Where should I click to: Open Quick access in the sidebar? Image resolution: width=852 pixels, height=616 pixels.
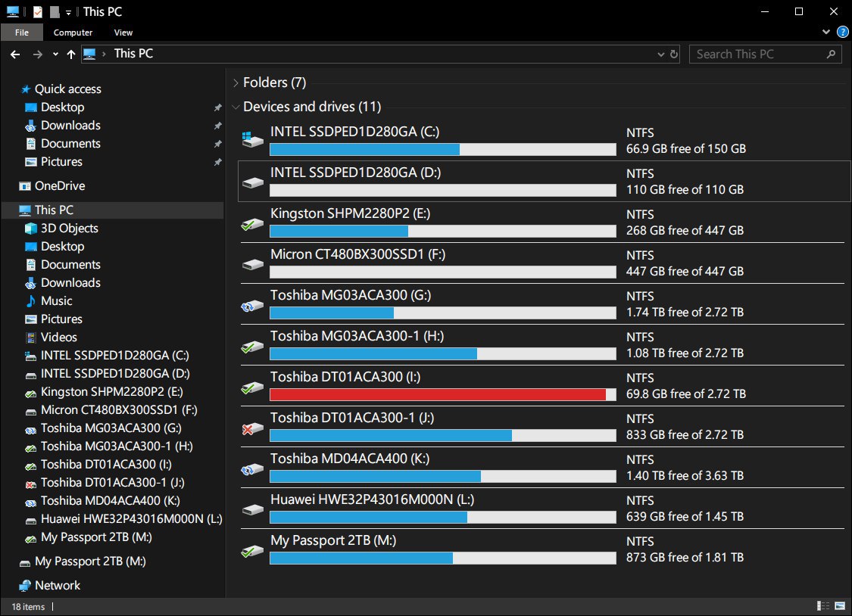tap(68, 89)
